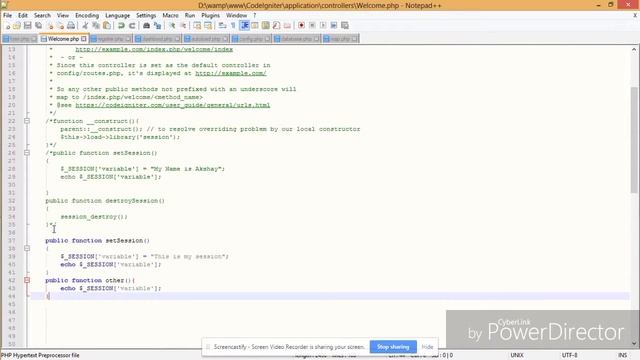This screenshot has width=640, height=360.
Task: Click the Stop sharing button
Action: [x=393, y=347]
